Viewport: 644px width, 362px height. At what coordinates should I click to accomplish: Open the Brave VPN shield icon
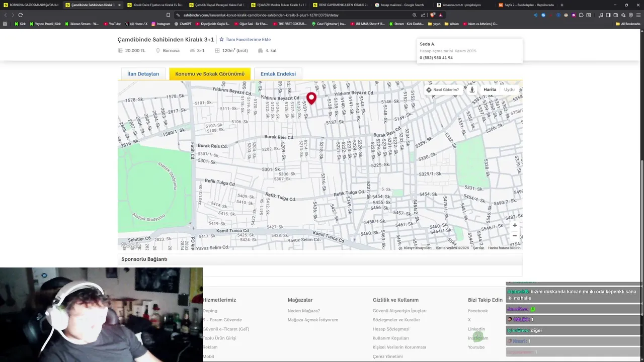tap(631, 15)
